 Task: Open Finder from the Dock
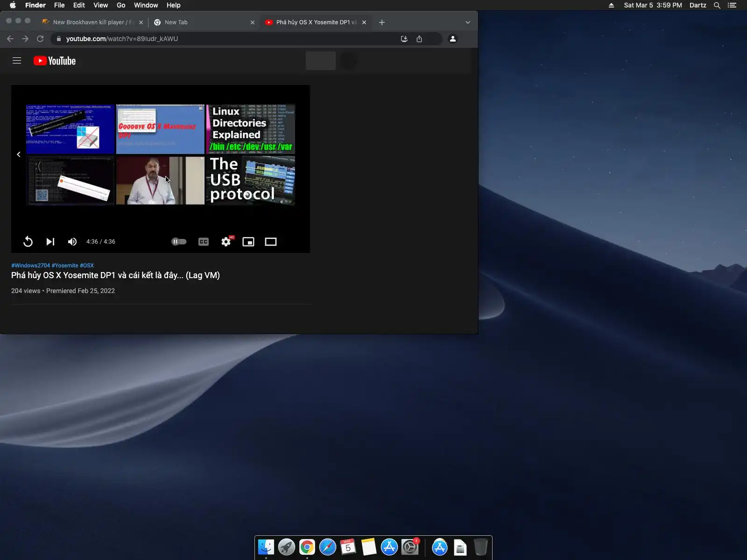coord(266,547)
